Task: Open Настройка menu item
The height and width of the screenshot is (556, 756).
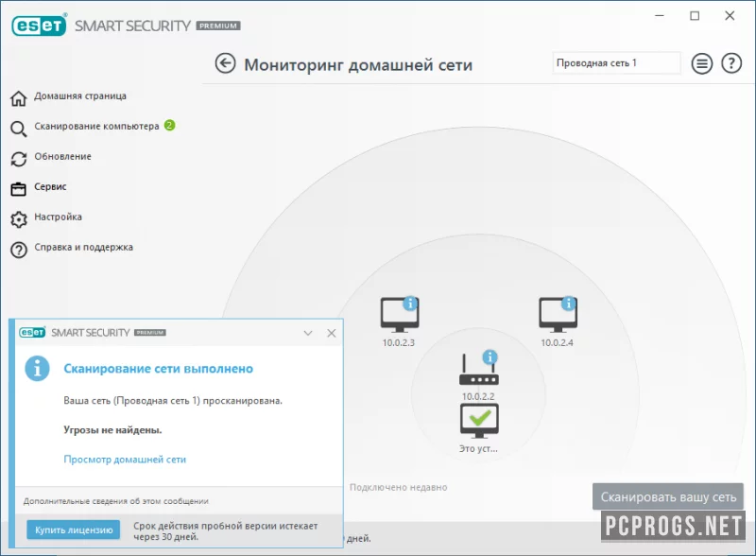Action: [58, 217]
